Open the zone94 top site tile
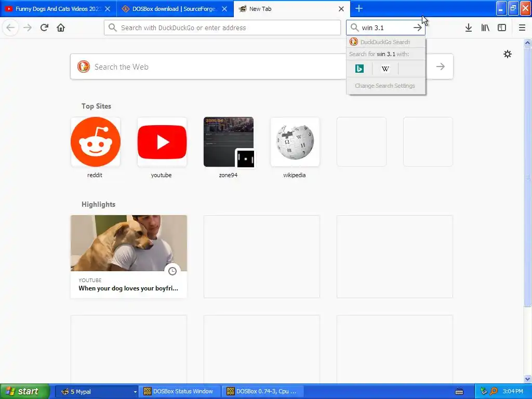 (x=229, y=142)
